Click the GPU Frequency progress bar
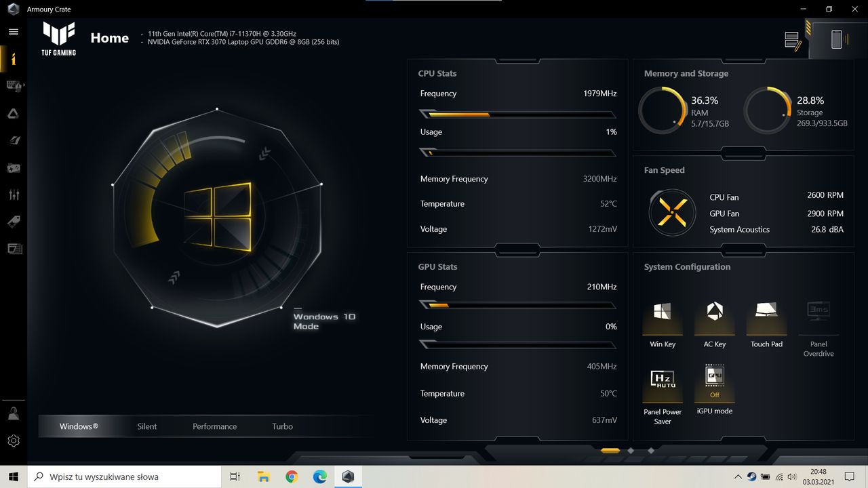868x488 pixels. coord(518,306)
